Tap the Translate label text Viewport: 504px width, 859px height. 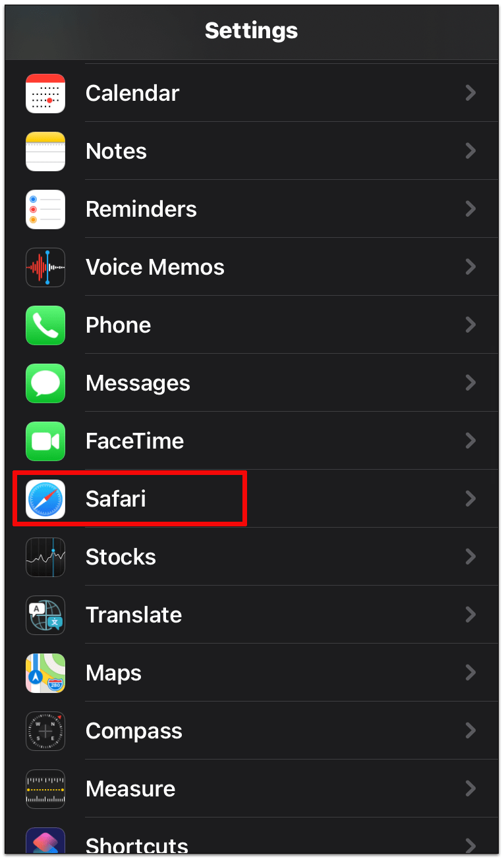[x=134, y=615]
